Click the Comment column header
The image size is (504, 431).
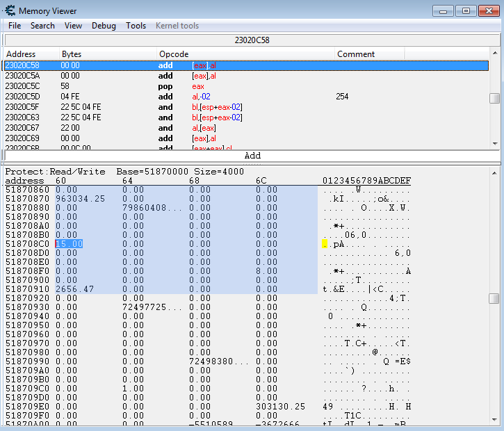pos(356,54)
